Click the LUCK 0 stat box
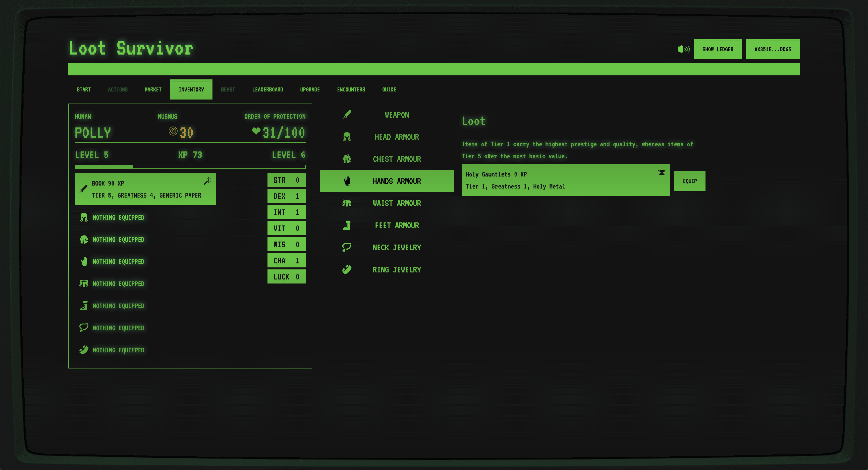 [x=286, y=276]
